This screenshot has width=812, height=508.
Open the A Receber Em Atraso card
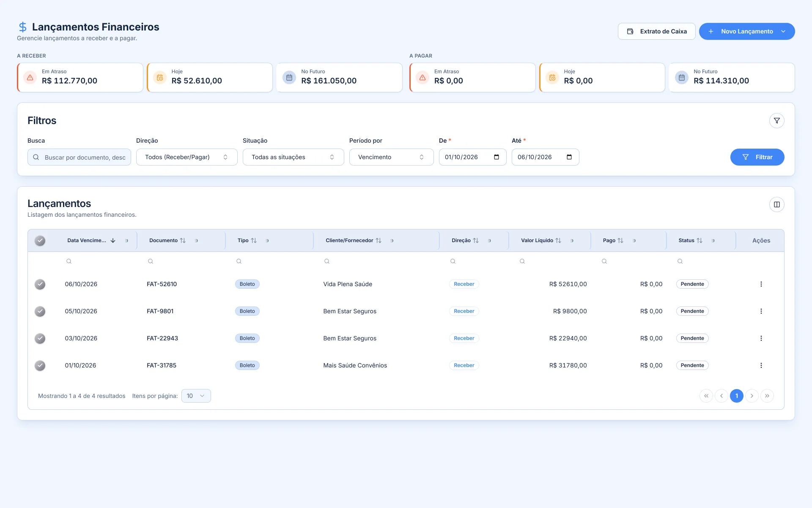[80, 77]
